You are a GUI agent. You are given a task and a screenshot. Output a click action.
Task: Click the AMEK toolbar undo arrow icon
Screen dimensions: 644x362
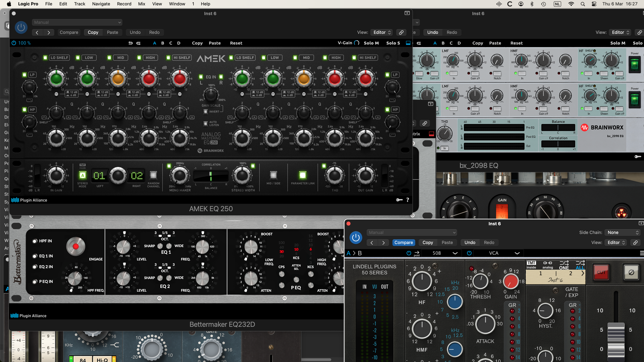pos(130,43)
